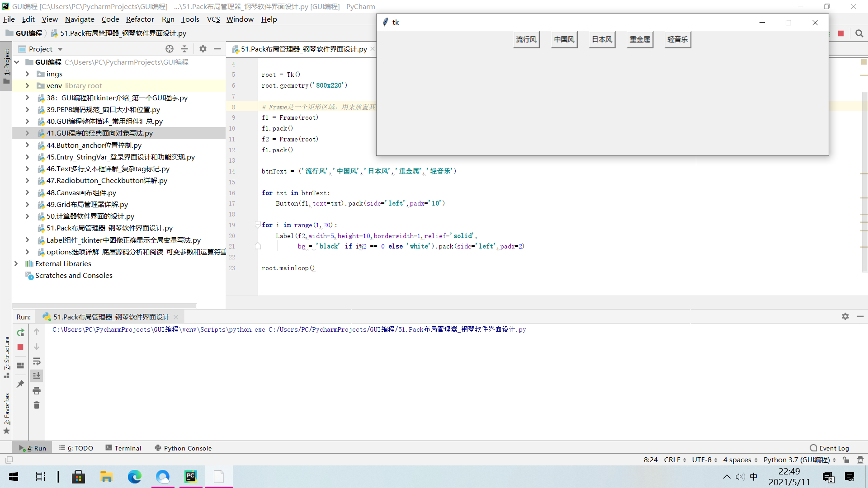Screen dimensions: 868x488
Task: Open Microsoft Edge from taskbar
Action: coord(134,476)
